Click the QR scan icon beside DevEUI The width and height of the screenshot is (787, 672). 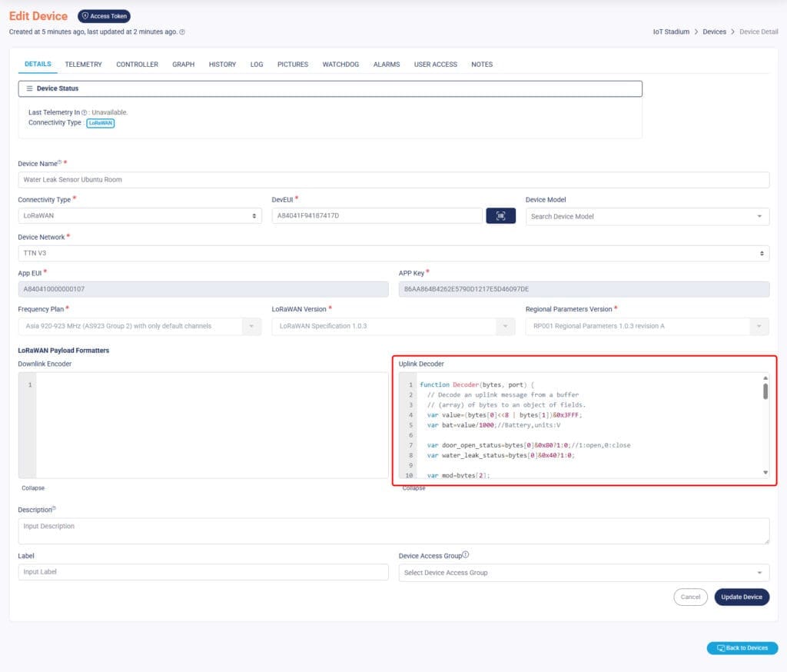(500, 216)
